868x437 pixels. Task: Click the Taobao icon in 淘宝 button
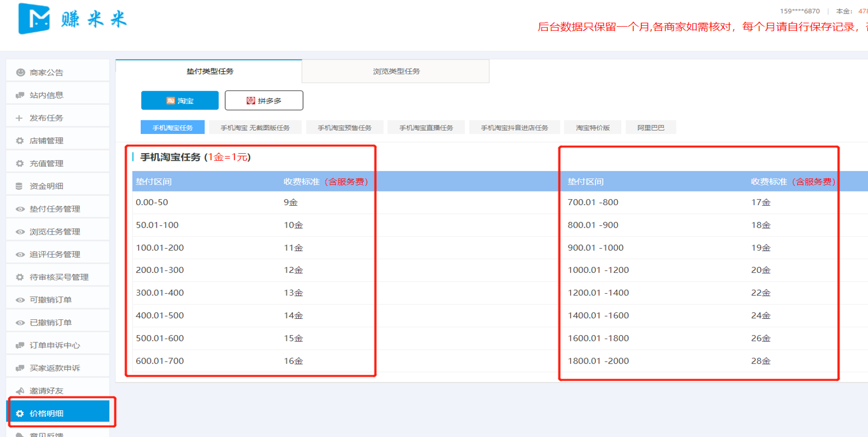pos(170,101)
